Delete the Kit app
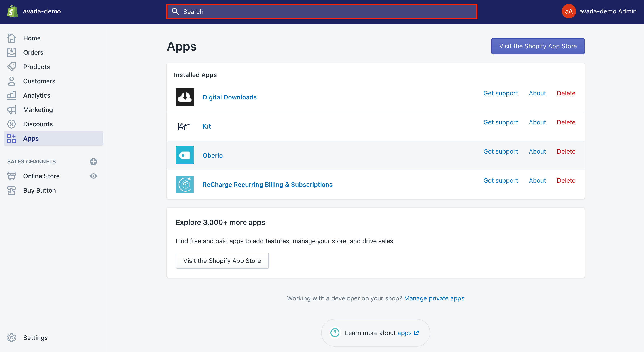Image resolution: width=644 pixels, height=352 pixels. tap(566, 122)
